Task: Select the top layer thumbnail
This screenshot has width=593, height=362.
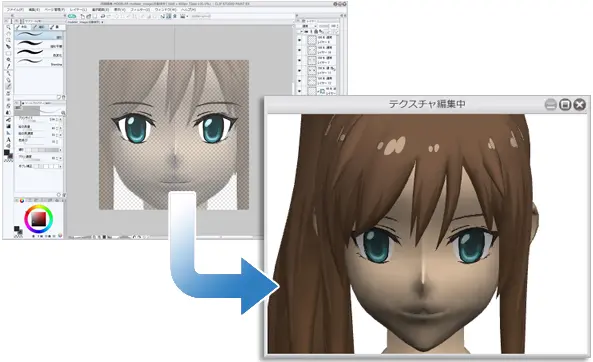Action: [x=312, y=40]
